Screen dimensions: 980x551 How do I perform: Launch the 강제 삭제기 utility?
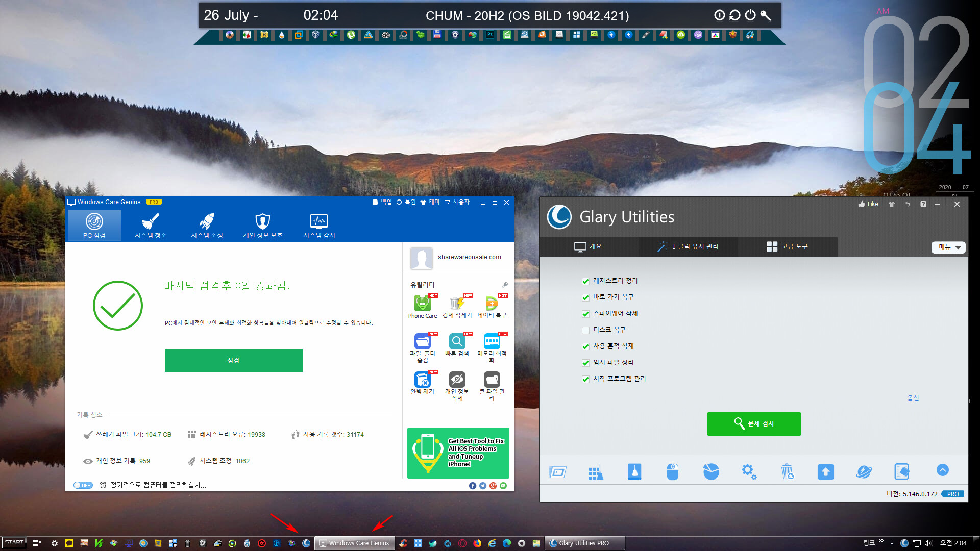[x=457, y=307]
